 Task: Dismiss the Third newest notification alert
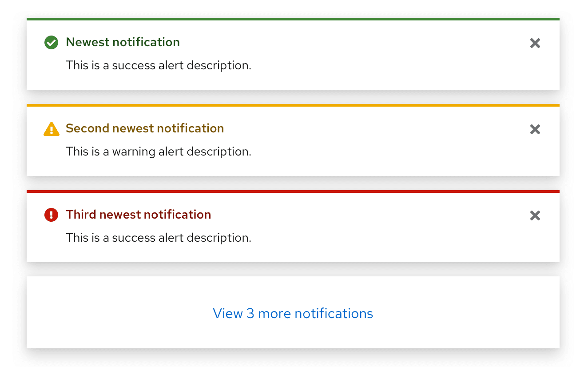[535, 215]
